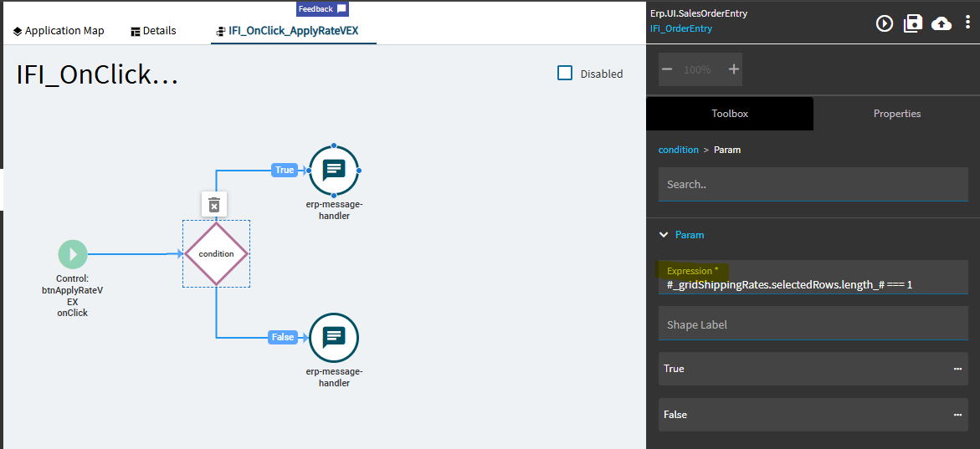Toggle the Disabled checkbox
Screen dimensions: 980x449
[565, 73]
